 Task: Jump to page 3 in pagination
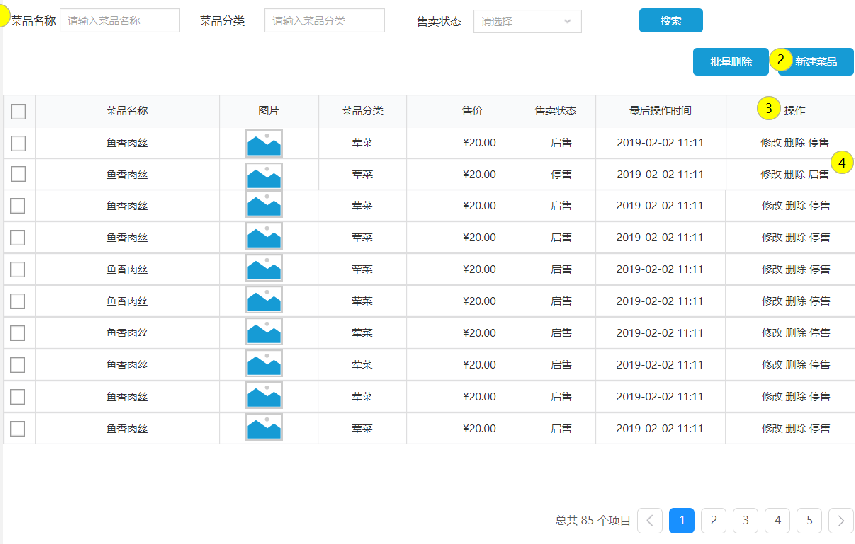tap(745, 520)
